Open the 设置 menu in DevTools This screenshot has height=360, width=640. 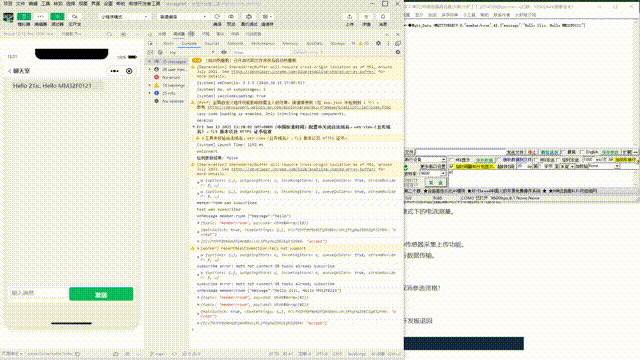click(108, 4)
